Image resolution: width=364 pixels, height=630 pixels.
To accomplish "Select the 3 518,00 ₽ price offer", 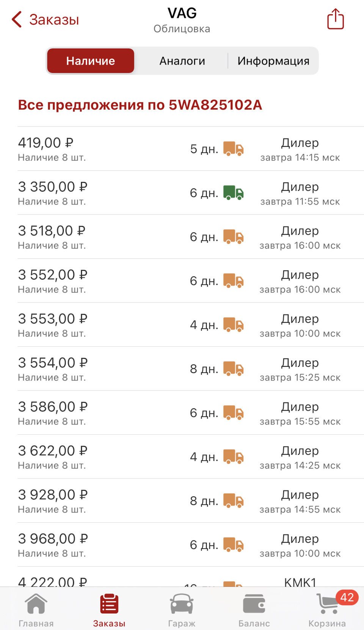I will coord(52,231).
